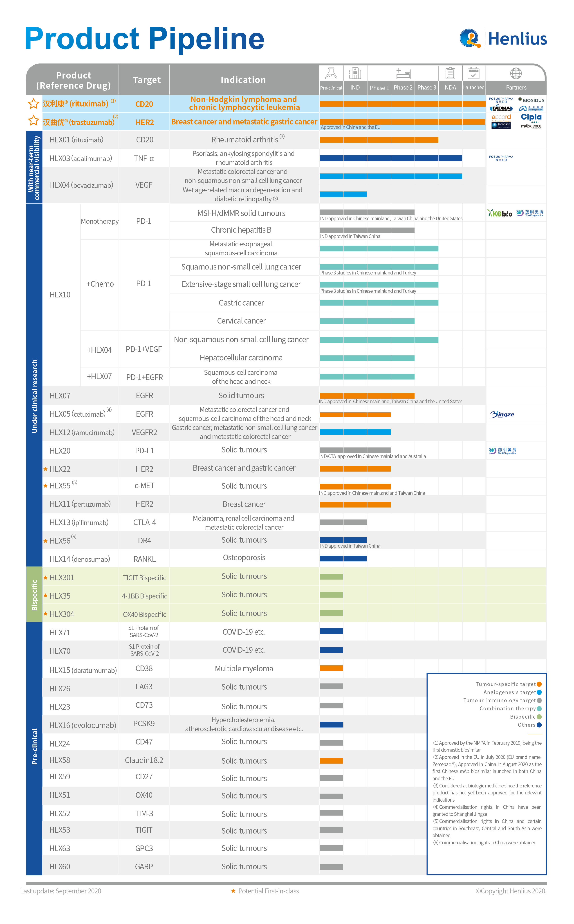Toggle the outlined star next to 汉利康 (rituximab)
The width and height of the screenshot is (574, 924).
pyautogui.click(x=34, y=103)
